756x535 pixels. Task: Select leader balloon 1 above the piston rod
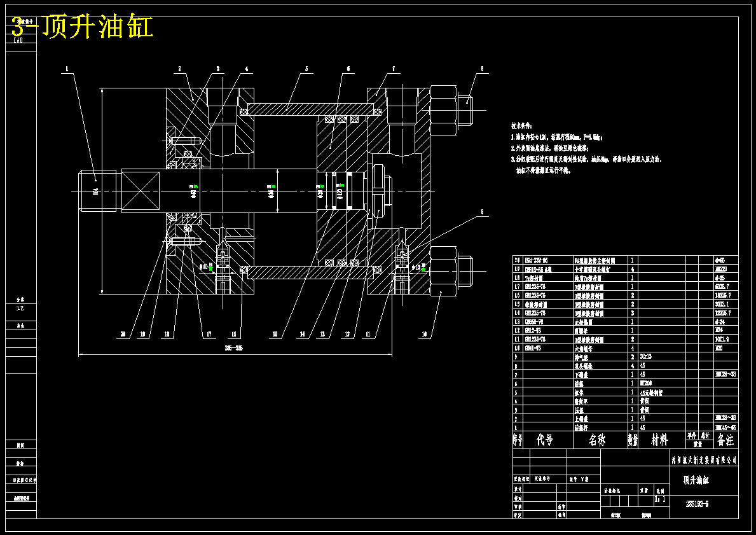(x=67, y=69)
